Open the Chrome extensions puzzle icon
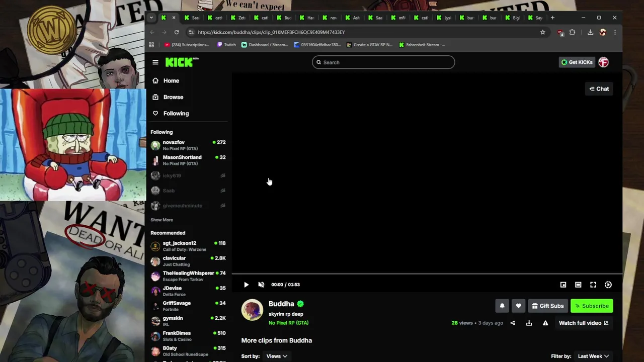This screenshot has height=362, width=644. [x=572, y=32]
